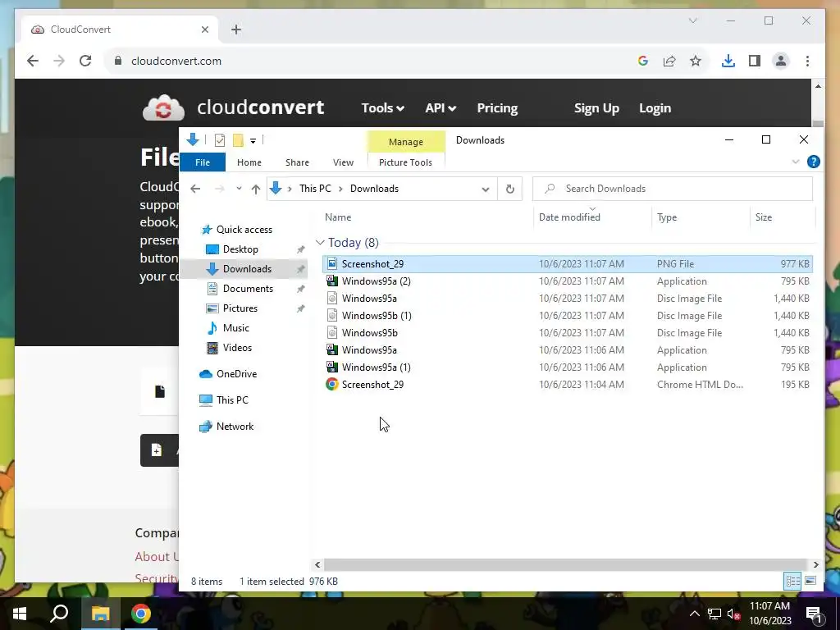Show hidden tray icons chevron
The width and height of the screenshot is (840, 630).
(694, 614)
